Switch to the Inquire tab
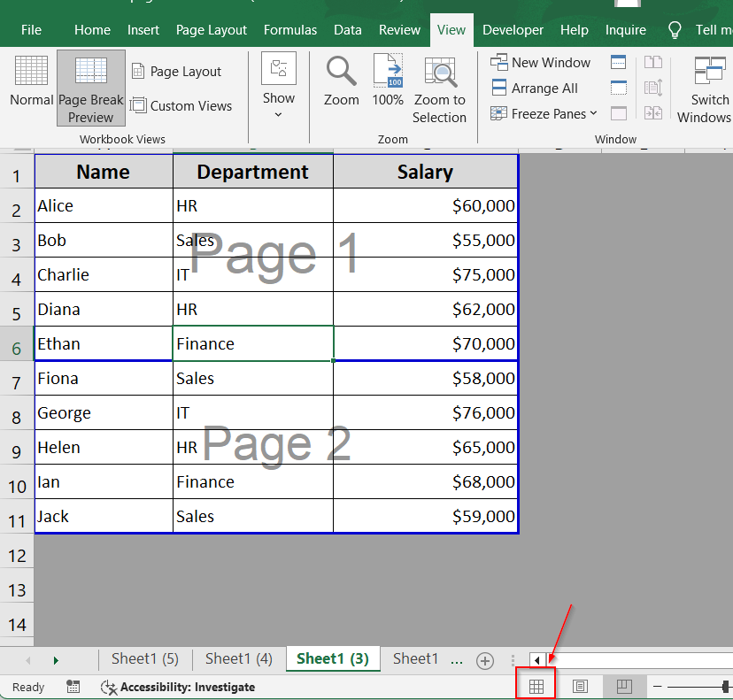Image resolution: width=733 pixels, height=700 pixels. (x=626, y=30)
